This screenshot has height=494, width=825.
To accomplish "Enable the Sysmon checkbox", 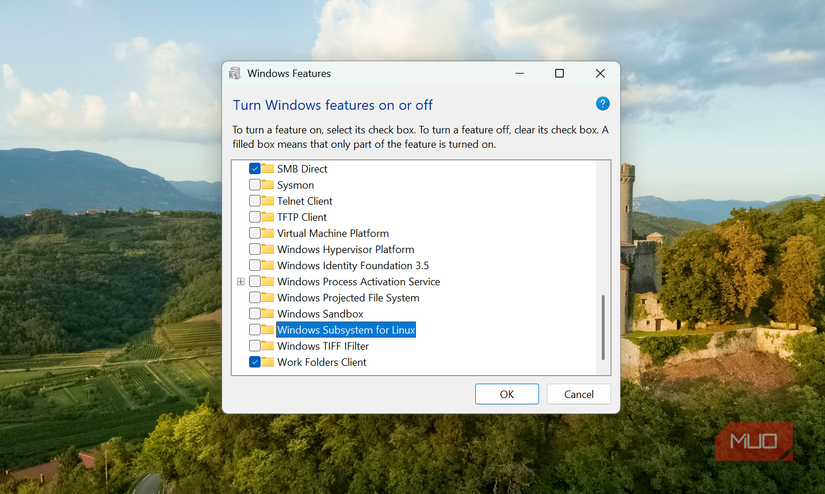I will pyautogui.click(x=255, y=185).
